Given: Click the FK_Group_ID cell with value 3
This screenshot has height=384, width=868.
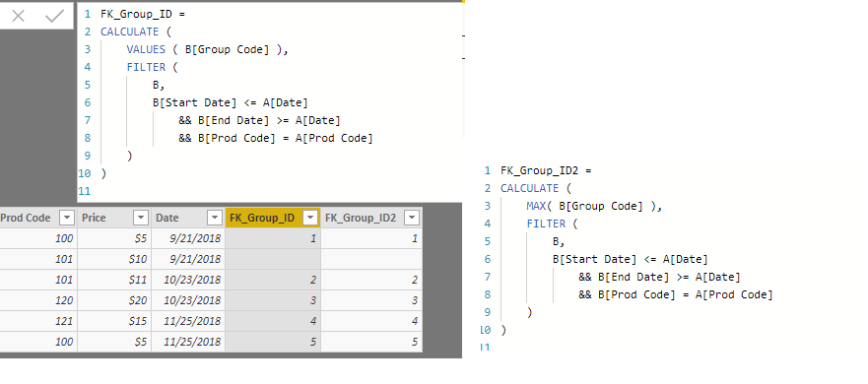Looking at the screenshot, I should coord(273,300).
